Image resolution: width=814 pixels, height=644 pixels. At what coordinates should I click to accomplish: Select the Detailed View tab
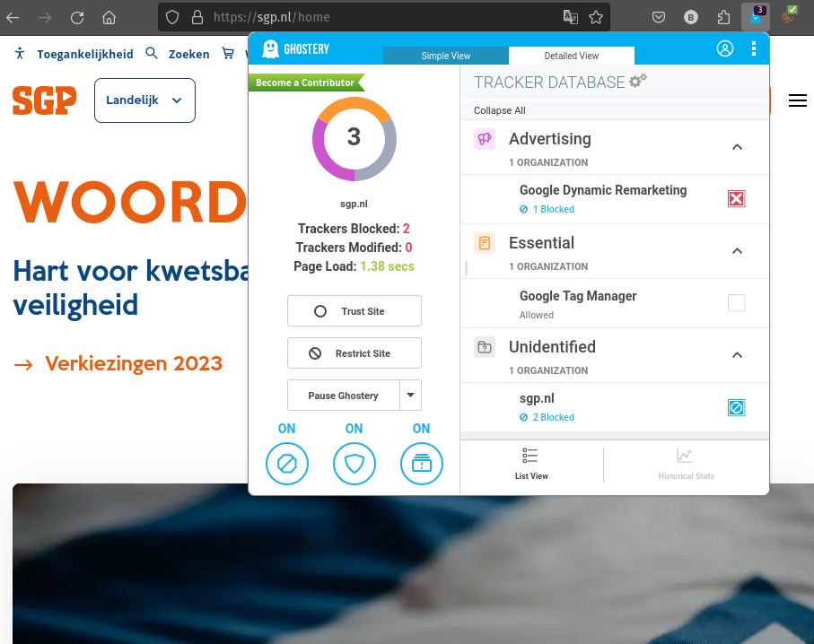(x=572, y=56)
